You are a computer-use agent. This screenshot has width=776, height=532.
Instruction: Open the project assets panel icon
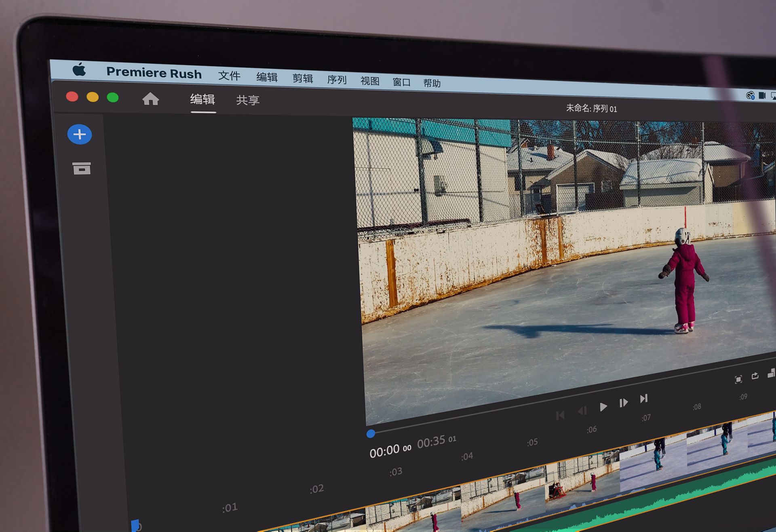pyautogui.click(x=82, y=168)
